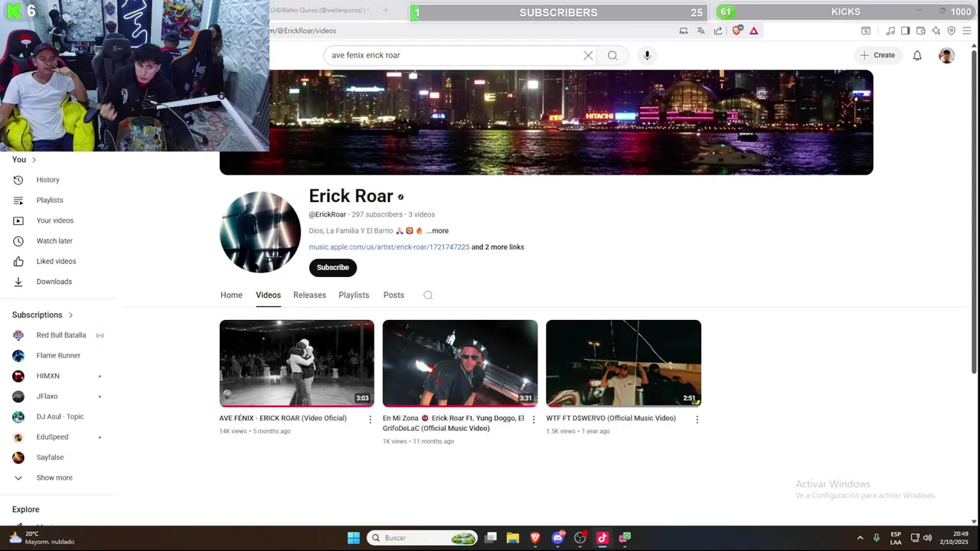Open the Red Bull Batalla subscription

[x=61, y=335]
